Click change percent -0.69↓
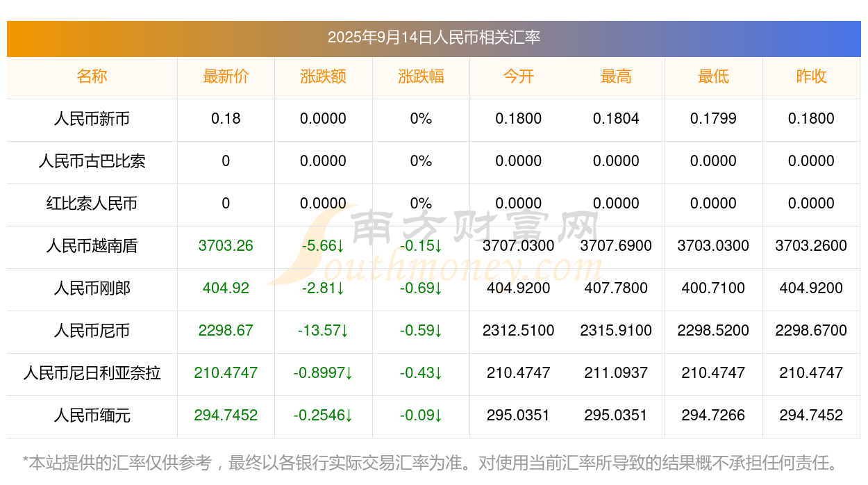The image size is (868, 485). [421, 288]
